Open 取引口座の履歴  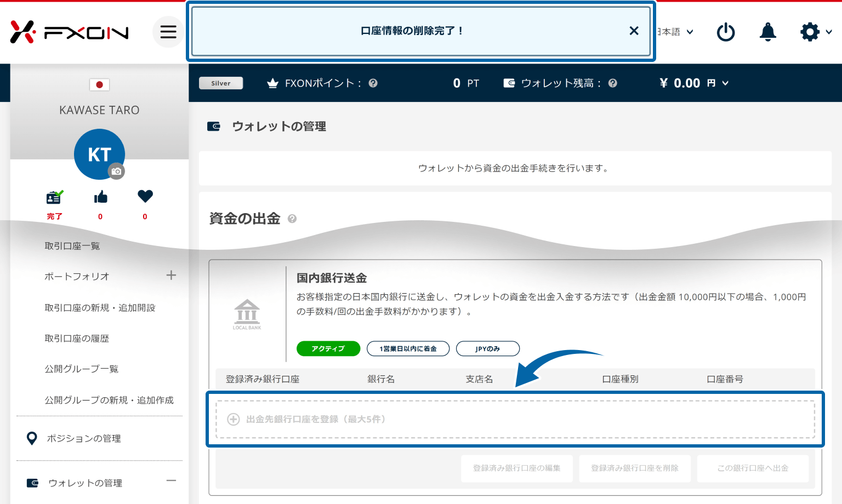click(x=77, y=339)
